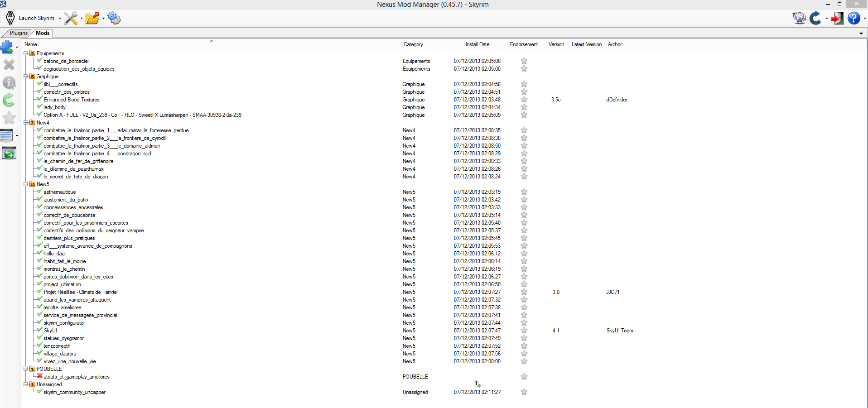Click the SkyUI Team author cell

[x=620, y=331]
